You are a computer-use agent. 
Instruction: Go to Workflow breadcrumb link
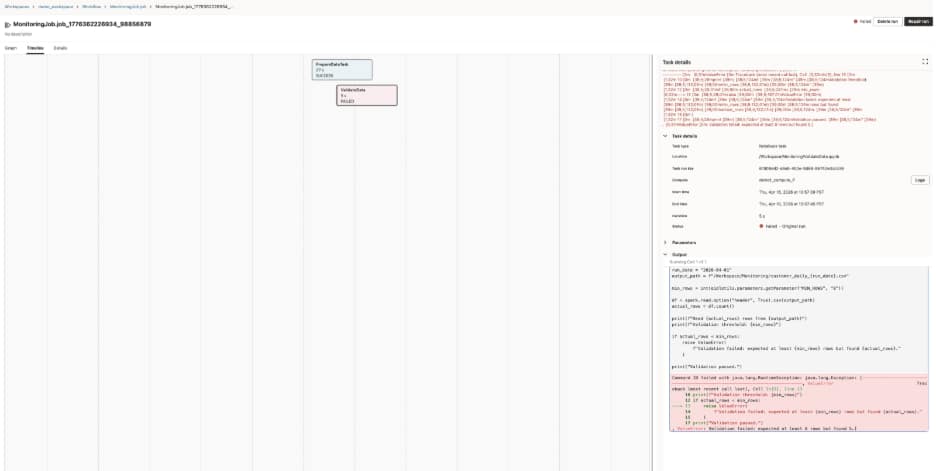click(x=91, y=6)
